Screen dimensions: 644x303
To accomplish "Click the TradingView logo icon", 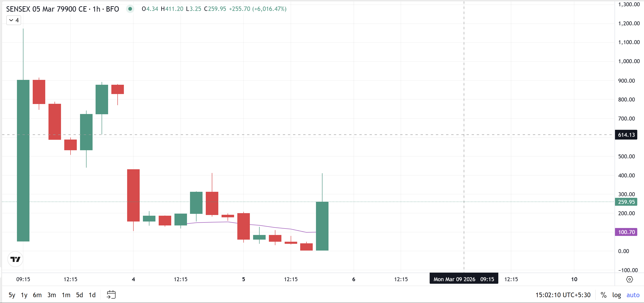I will click(x=15, y=259).
